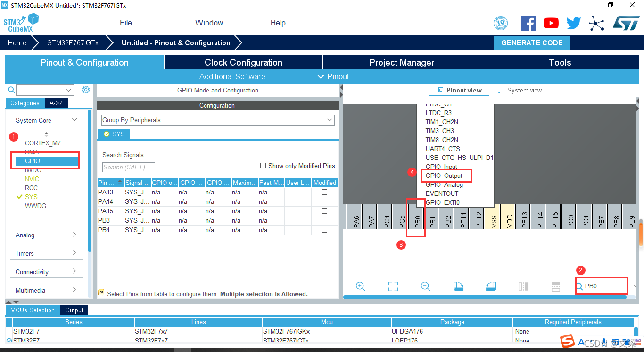
Task: Click the STM32CubeMX logo
Action: [21, 23]
